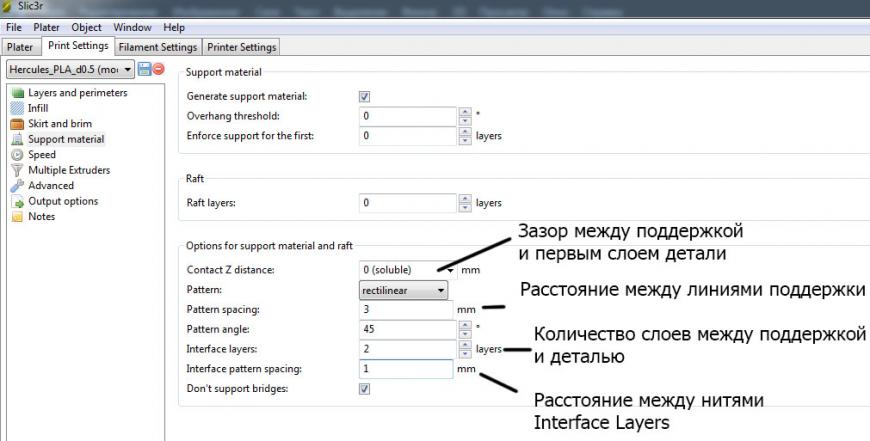Open the Plater menu
The height and width of the screenshot is (441, 870).
click(x=47, y=27)
